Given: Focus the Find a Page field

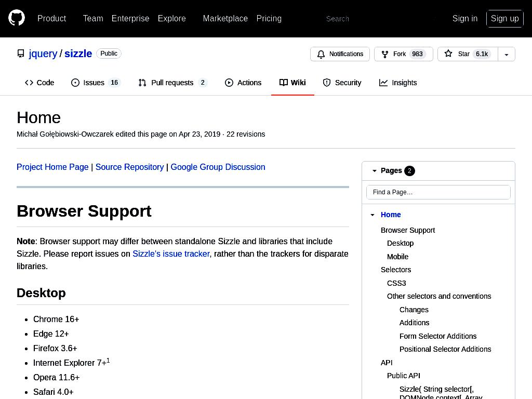Looking at the screenshot, I should click(x=438, y=192).
